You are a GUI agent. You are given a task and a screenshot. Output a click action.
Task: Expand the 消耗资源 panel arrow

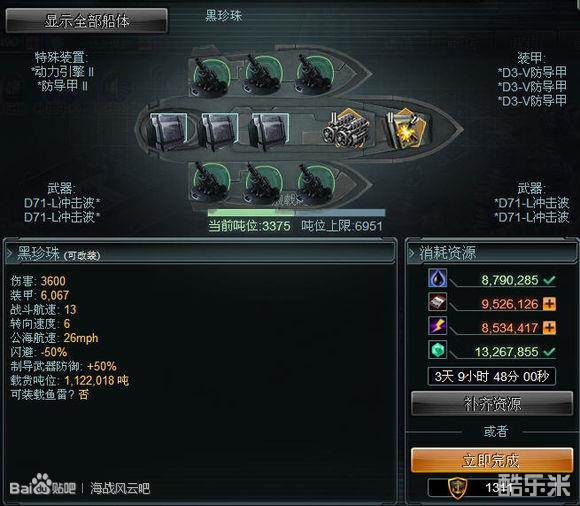[x=411, y=253]
